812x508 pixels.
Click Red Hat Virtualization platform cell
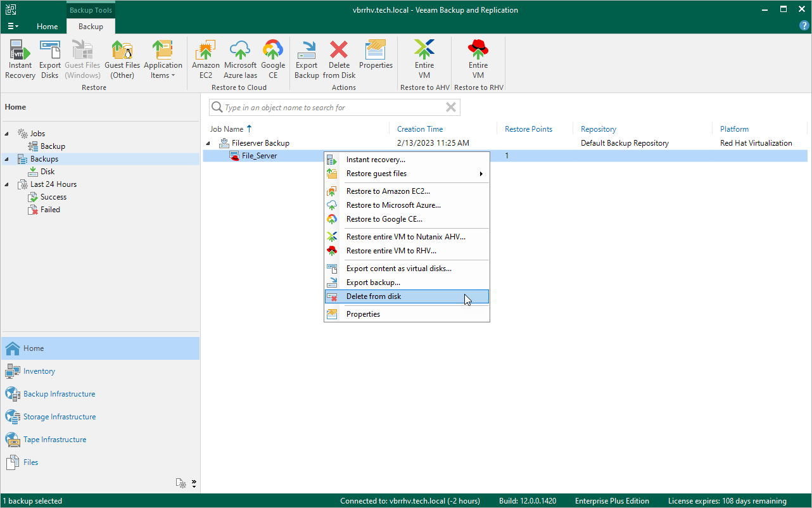coord(756,143)
